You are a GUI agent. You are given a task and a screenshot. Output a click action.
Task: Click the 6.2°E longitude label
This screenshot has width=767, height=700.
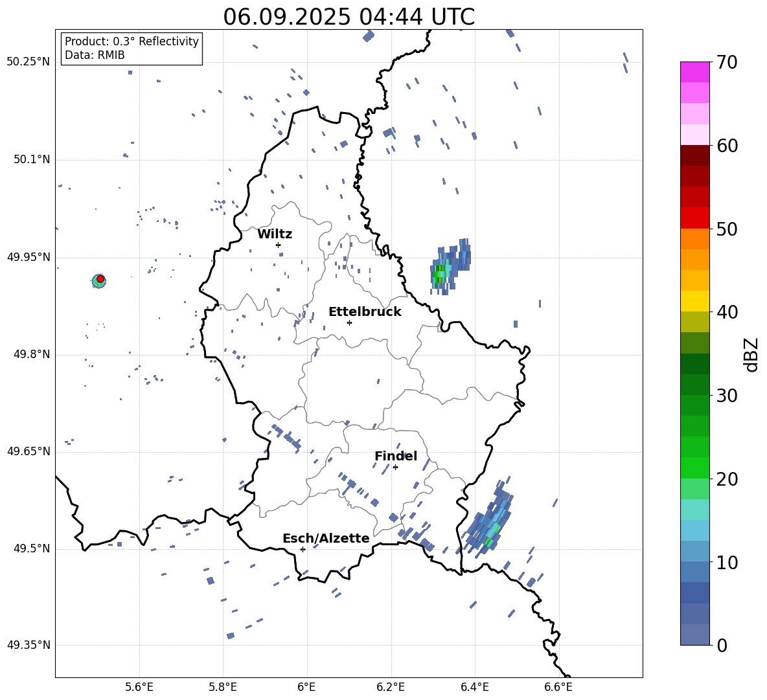(x=391, y=687)
